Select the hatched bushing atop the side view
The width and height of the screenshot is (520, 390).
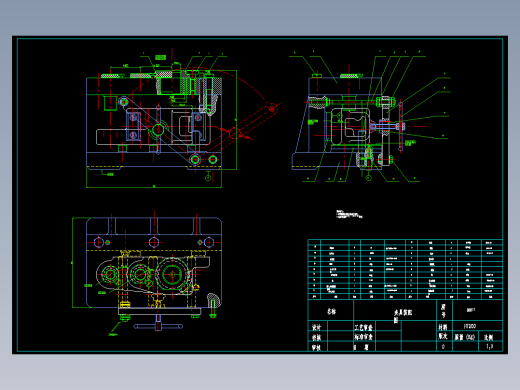tap(349, 76)
